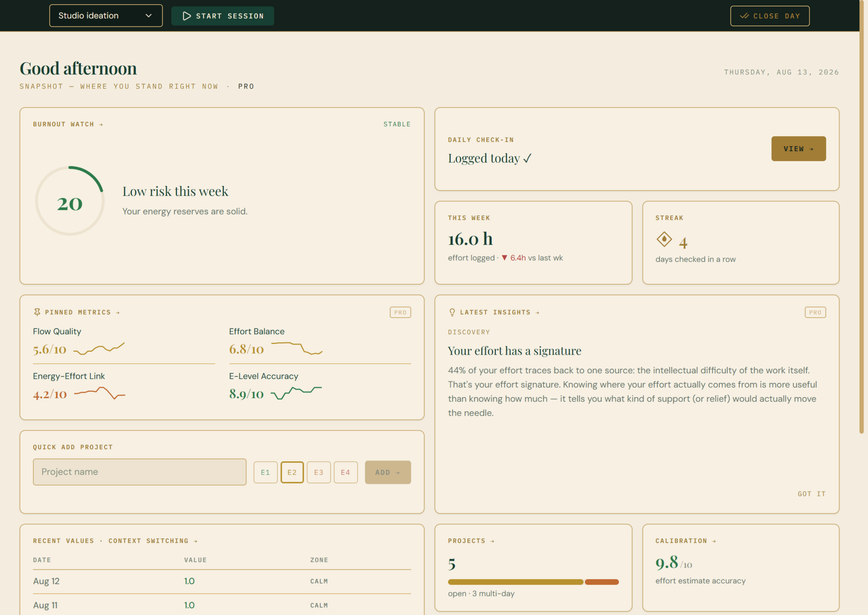
Task: Open the Studio ideation dropdown
Action: [x=106, y=15]
